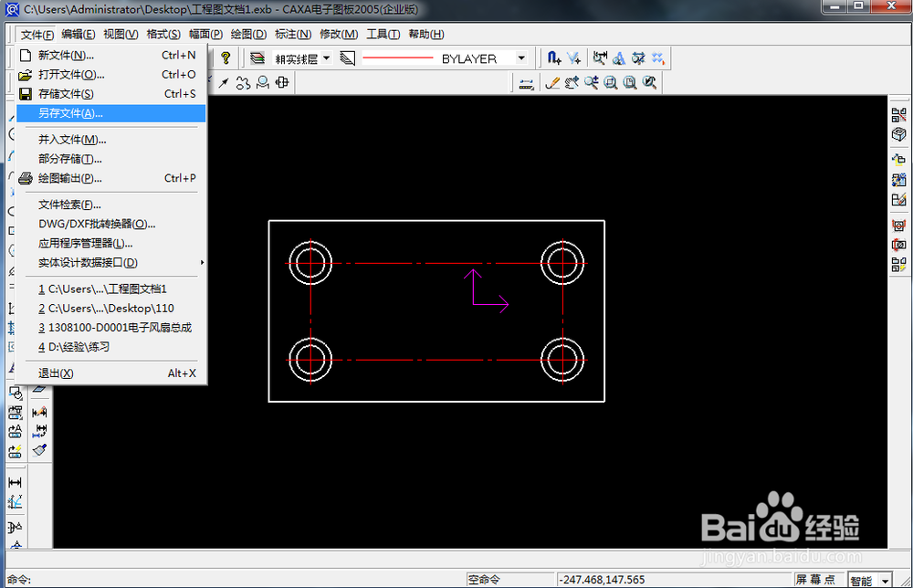Viewport: 913px width, 588px height.
Task: Click the lightning bolt block icon on left
Action: [16, 451]
